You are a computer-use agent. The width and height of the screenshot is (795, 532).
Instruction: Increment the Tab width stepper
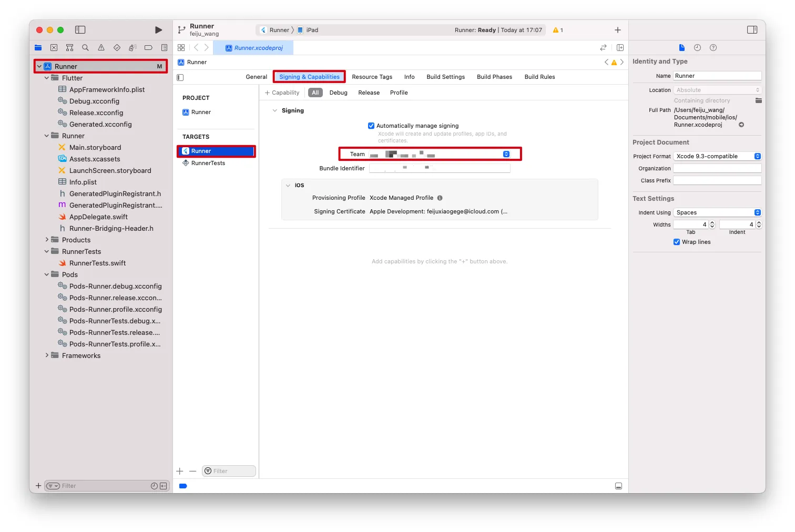(x=712, y=223)
